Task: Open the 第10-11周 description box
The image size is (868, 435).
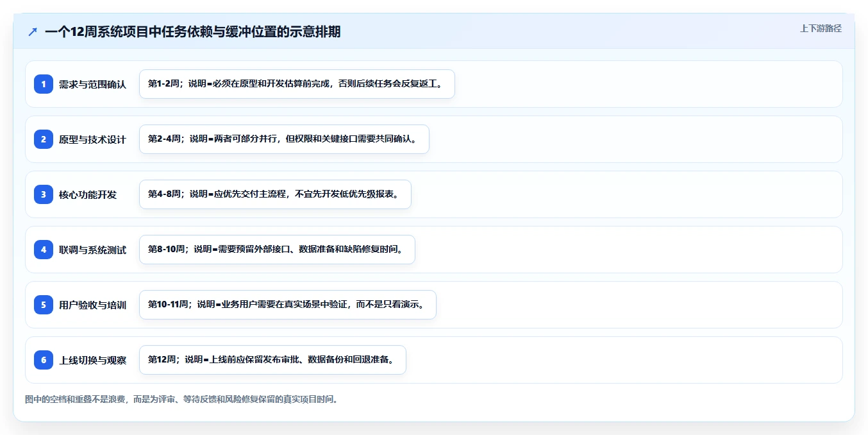Action: click(x=288, y=305)
